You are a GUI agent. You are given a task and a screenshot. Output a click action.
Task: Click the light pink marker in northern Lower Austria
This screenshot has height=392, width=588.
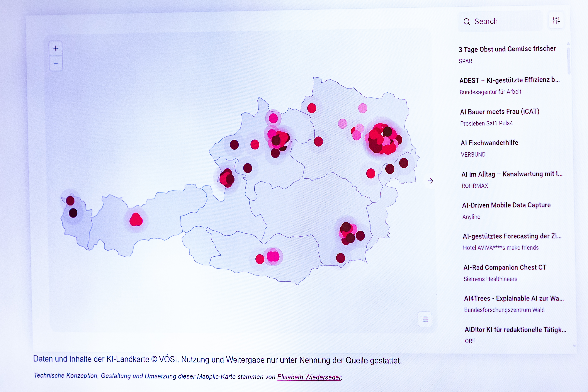tap(362, 108)
